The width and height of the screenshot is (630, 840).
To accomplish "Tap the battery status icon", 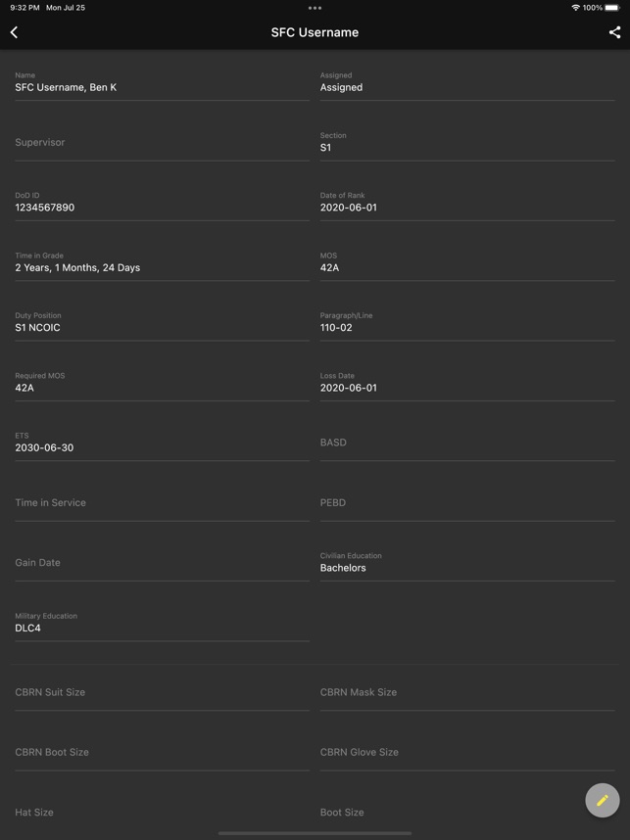I will coord(611,8).
